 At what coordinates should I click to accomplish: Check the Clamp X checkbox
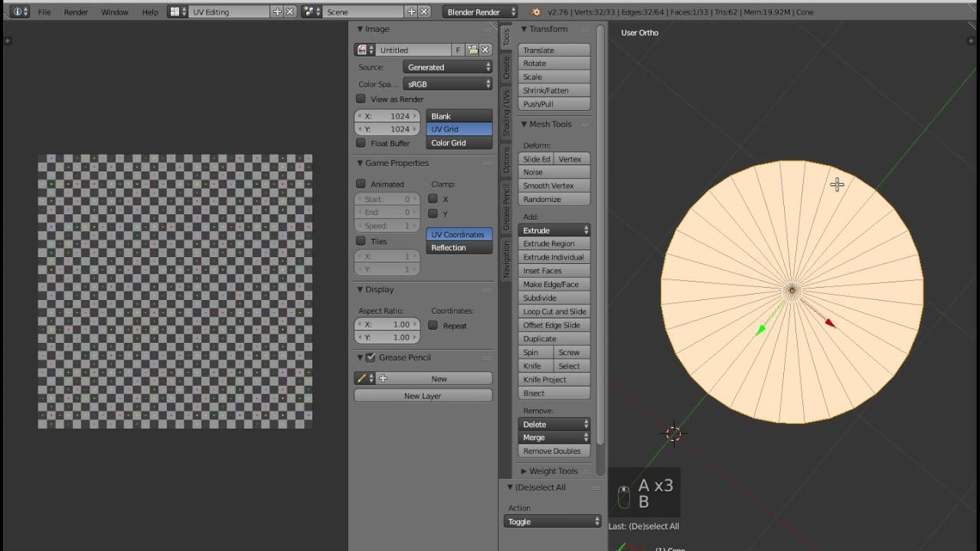[x=433, y=199]
